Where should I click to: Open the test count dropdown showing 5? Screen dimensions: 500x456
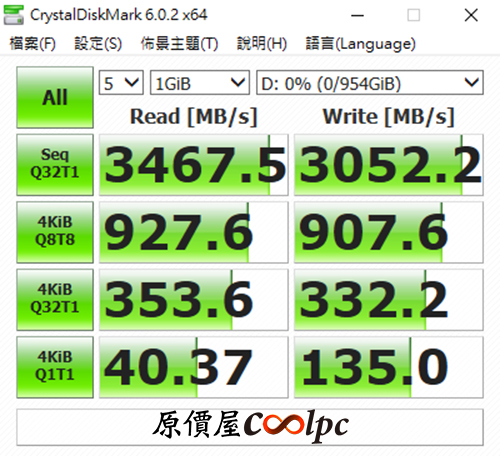121,82
